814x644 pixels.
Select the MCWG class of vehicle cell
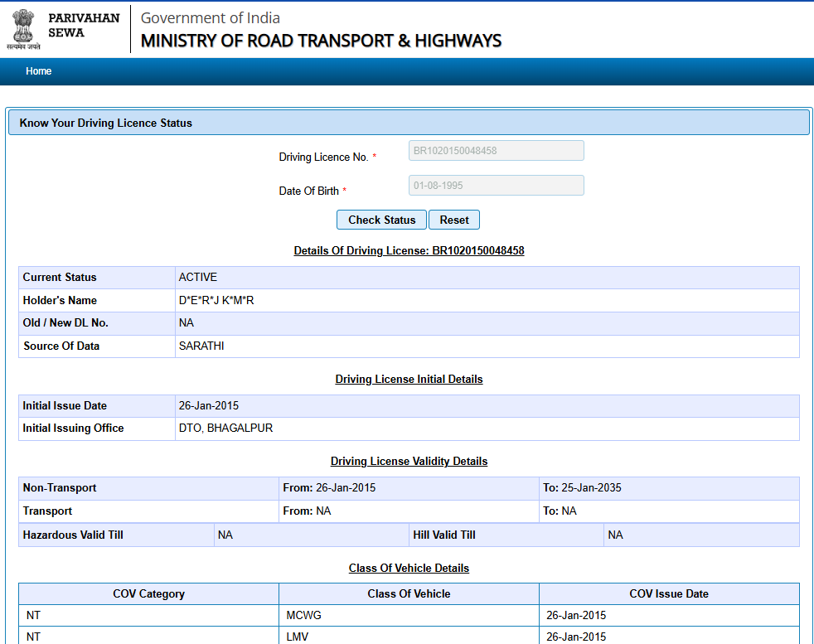(409, 616)
